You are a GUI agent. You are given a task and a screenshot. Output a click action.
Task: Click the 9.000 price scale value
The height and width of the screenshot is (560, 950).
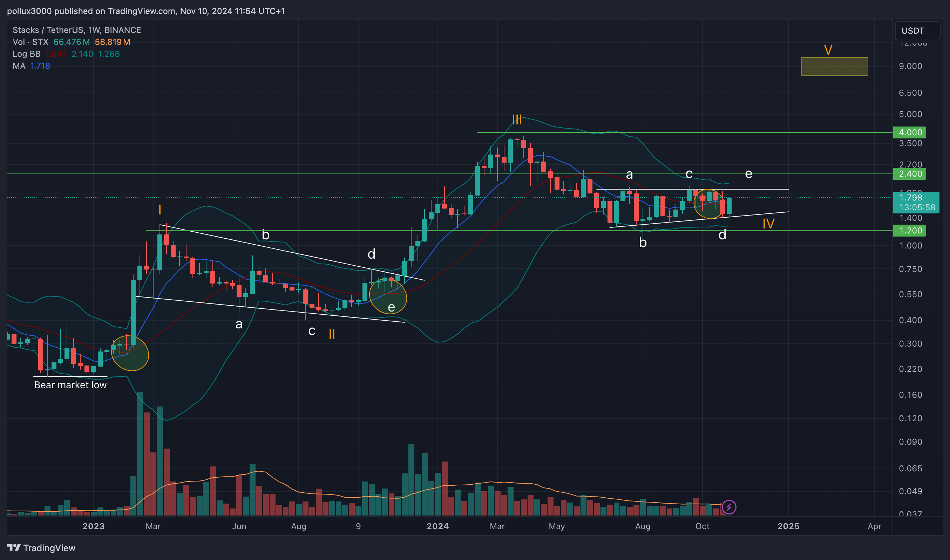[910, 67]
